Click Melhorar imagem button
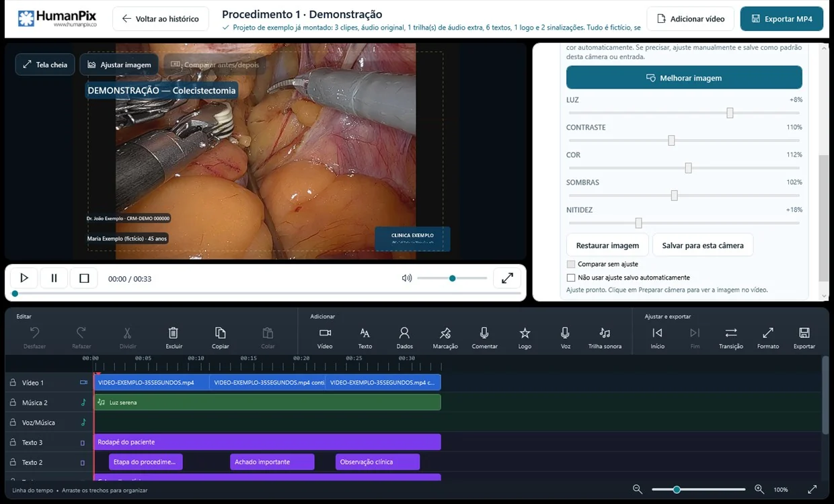Image resolution: width=834 pixels, height=504 pixels. pos(684,78)
